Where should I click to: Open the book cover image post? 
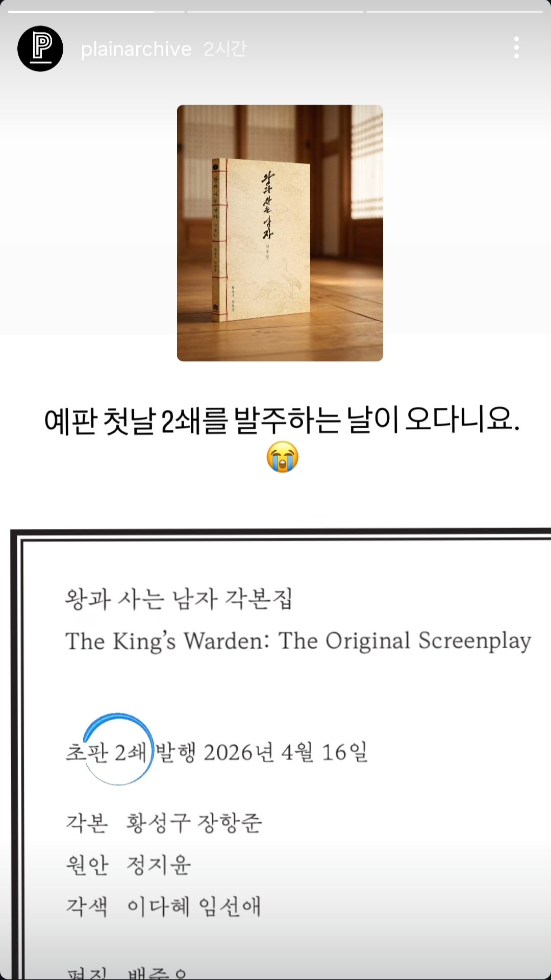(x=280, y=233)
